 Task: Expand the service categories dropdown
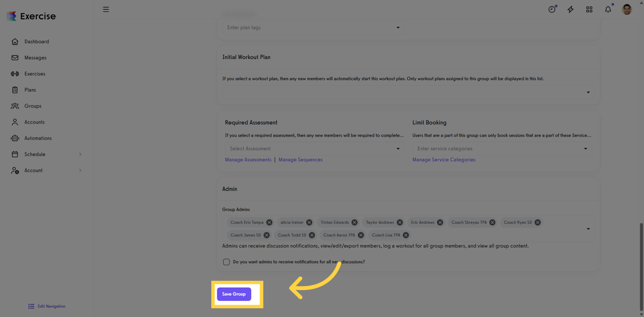[x=502, y=149]
